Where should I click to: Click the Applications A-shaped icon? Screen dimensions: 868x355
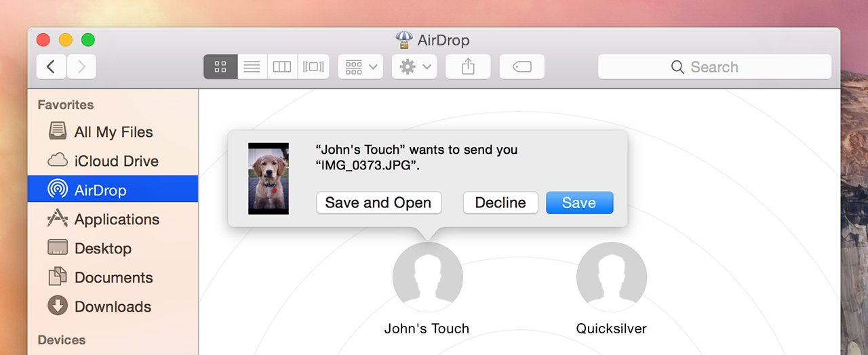point(58,218)
